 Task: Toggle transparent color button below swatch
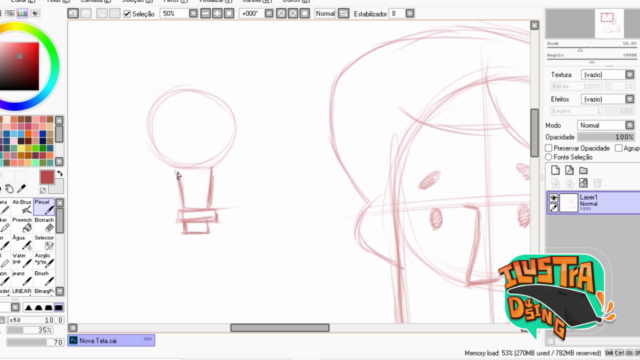point(43,190)
